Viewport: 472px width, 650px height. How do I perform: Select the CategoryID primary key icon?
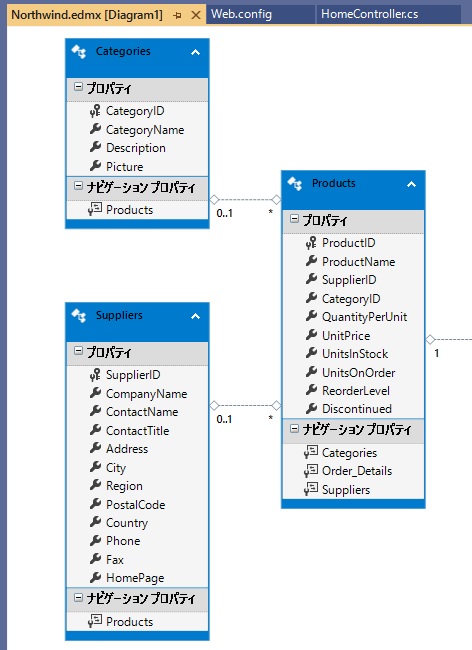95,111
